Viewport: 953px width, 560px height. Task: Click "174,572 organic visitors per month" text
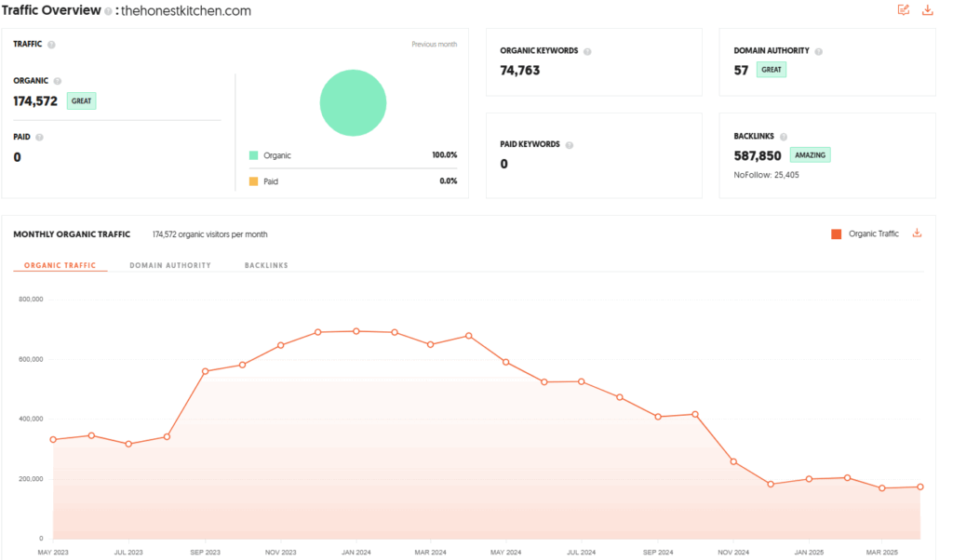209,234
